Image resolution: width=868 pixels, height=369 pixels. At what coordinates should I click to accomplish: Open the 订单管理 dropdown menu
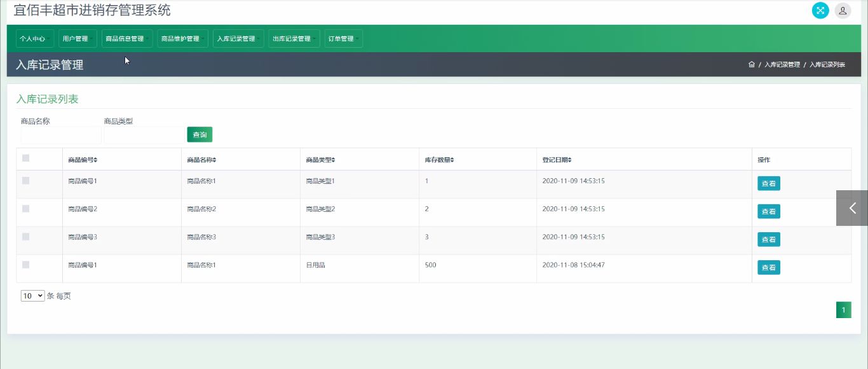344,39
